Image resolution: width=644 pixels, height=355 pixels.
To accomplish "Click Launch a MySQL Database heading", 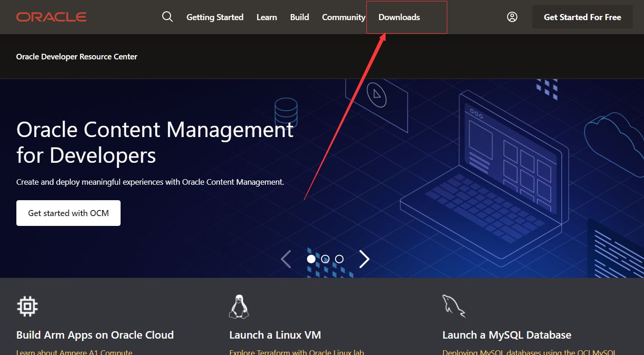I will point(507,335).
